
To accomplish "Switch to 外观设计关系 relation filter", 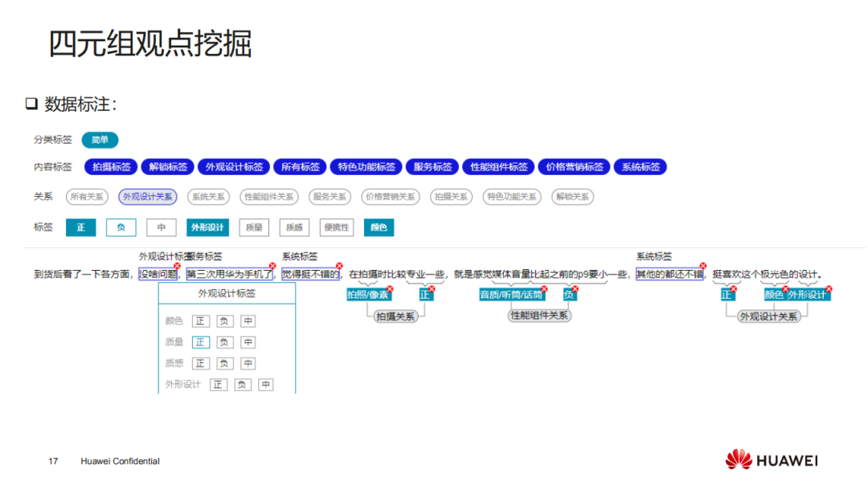I will tap(148, 197).
